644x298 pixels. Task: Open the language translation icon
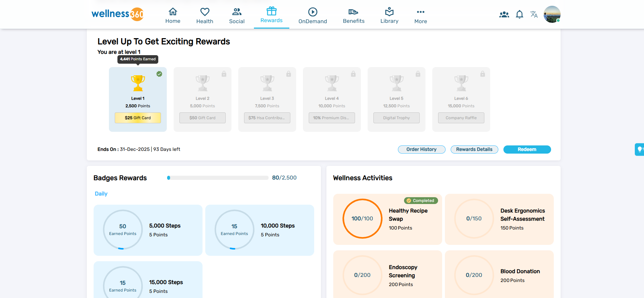pos(534,14)
